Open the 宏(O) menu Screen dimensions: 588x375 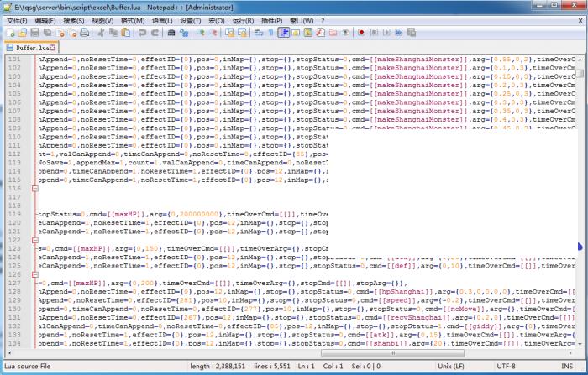coord(217,21)
